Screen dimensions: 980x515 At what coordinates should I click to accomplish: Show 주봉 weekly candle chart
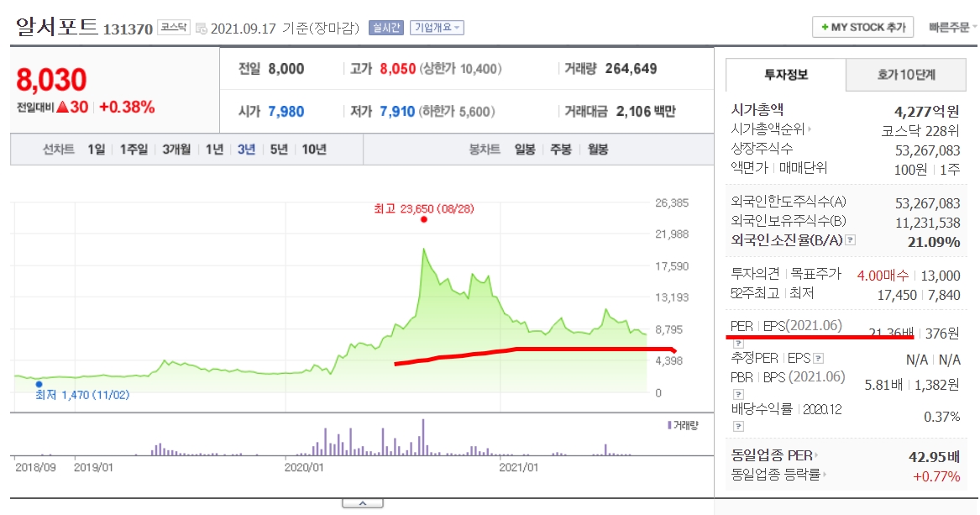(561, 150)
